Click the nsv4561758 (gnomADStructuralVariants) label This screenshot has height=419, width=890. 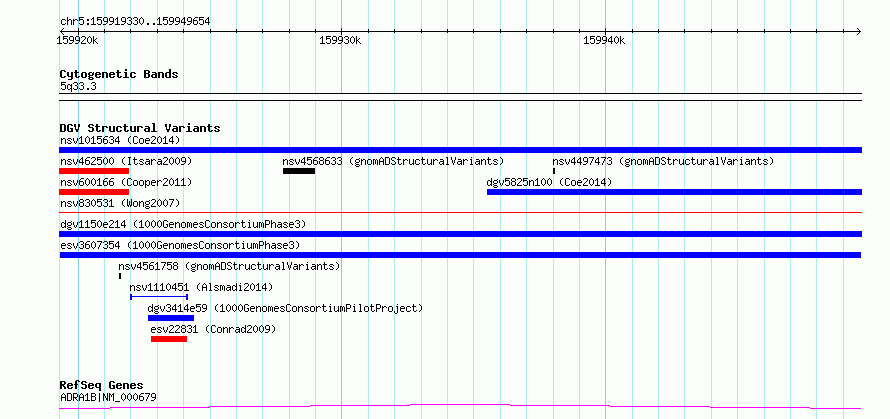pyautogui.click(x=229, y=266)
